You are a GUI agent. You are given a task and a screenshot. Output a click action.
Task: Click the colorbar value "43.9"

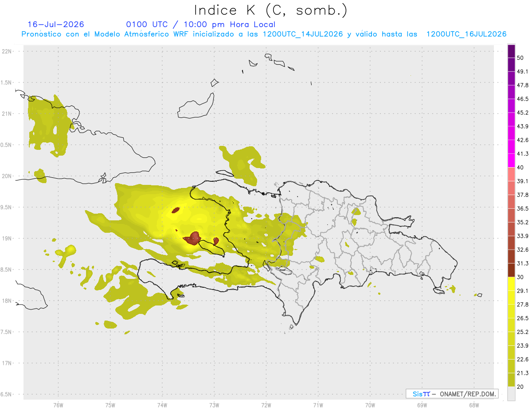click(x=523, y=126)
